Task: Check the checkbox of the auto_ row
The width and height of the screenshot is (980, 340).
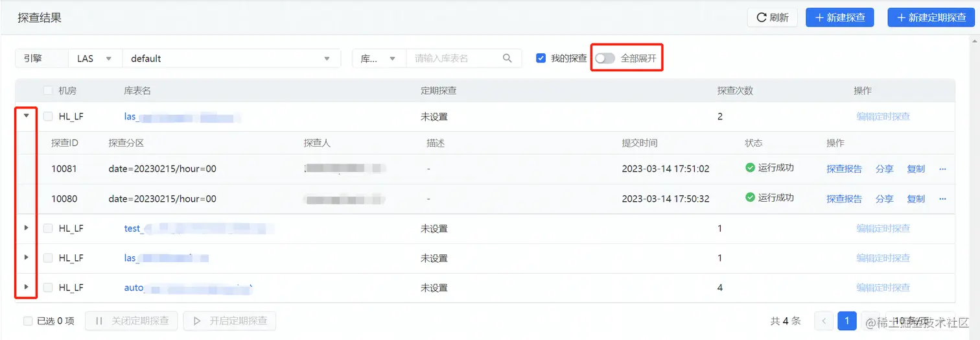Action: pyautogui.click(x=48, y=287)
